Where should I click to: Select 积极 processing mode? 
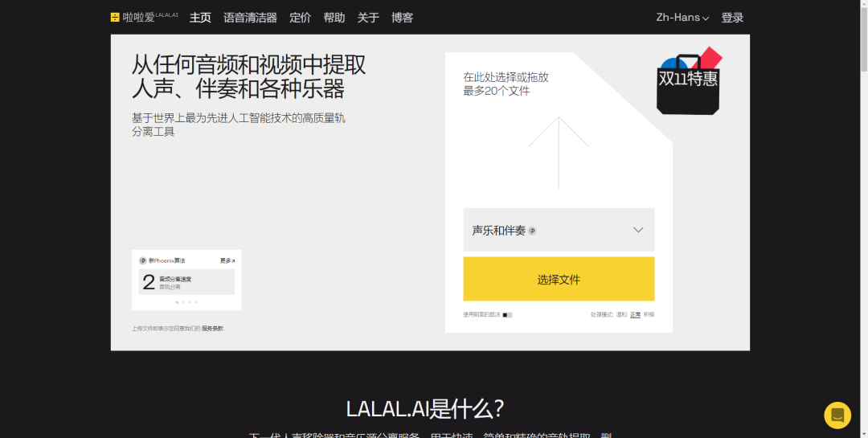click(649, 314)
